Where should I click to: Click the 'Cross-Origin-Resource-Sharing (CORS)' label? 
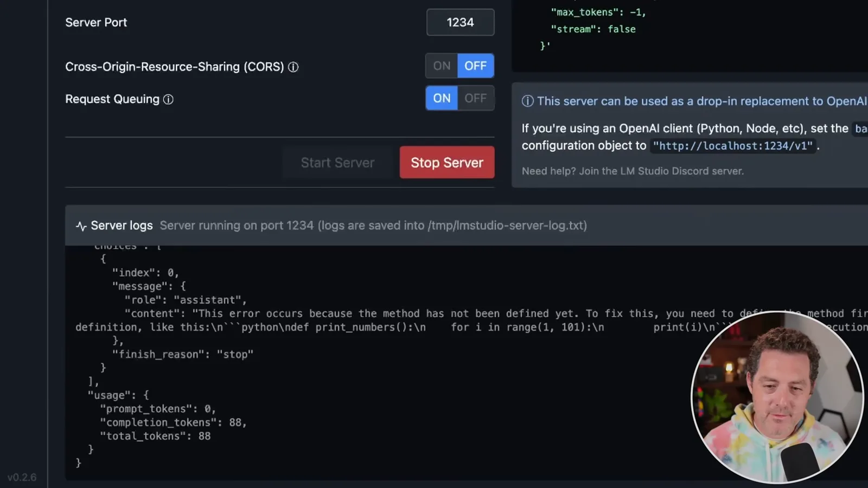tap(175, 67)
